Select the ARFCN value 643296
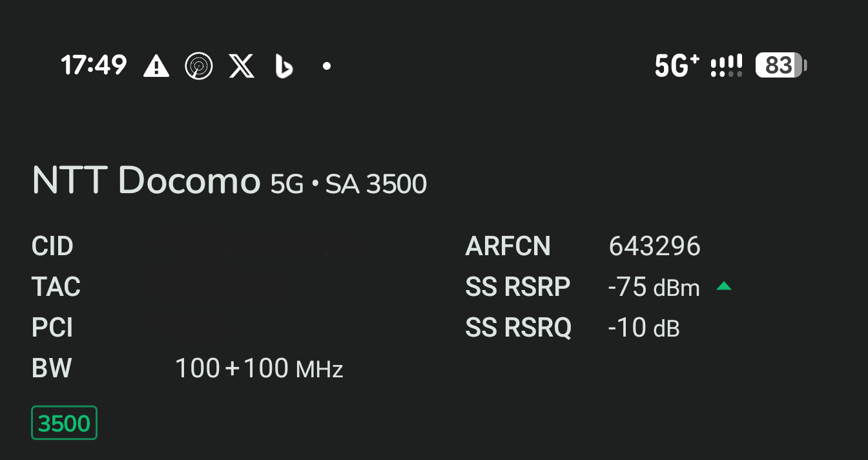The image size is (868, 460). (x=654, y=246)
